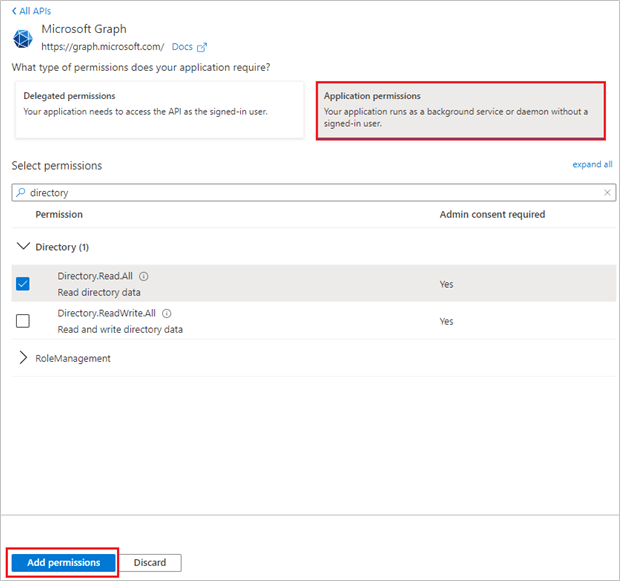620x581 pixels.
Task: Click the Yes value for Directory.ReadWrite.All
Action: 446,321
